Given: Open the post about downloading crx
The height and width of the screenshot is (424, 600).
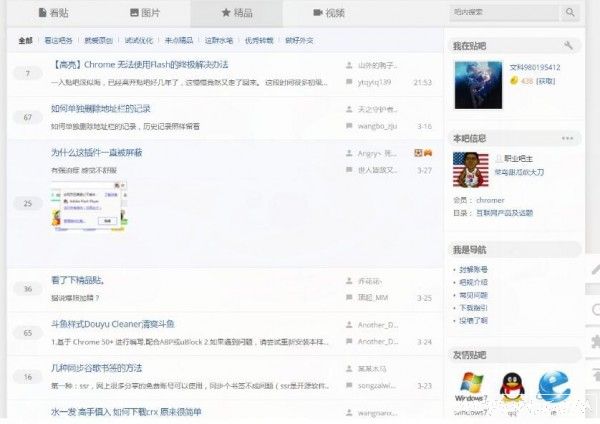Looking at the screenshot, I should (x=126, y=412).
